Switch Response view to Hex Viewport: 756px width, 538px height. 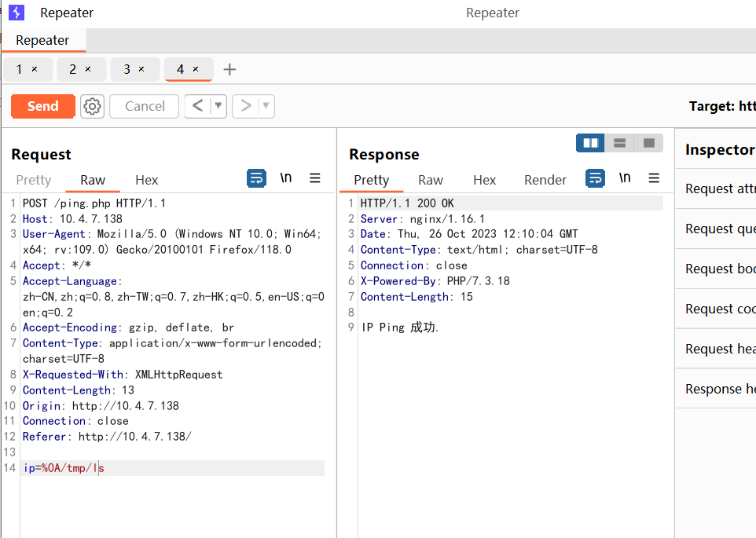tap(485, 180)
